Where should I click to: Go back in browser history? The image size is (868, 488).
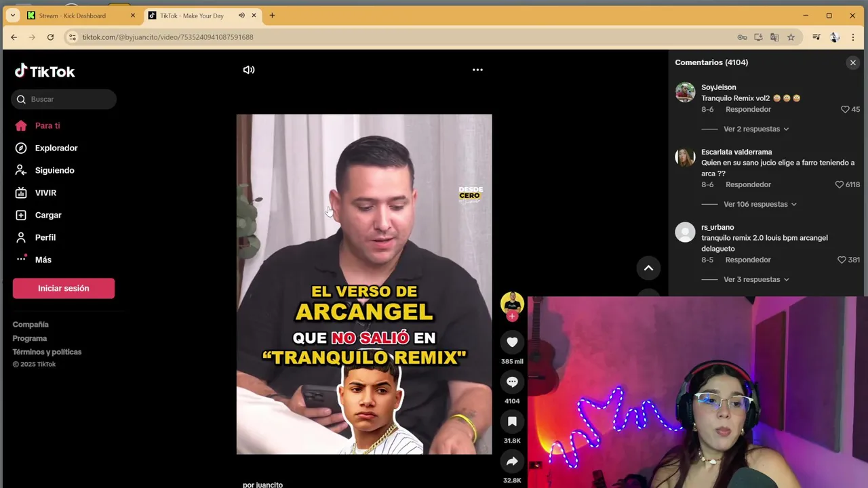coord(14,37)
